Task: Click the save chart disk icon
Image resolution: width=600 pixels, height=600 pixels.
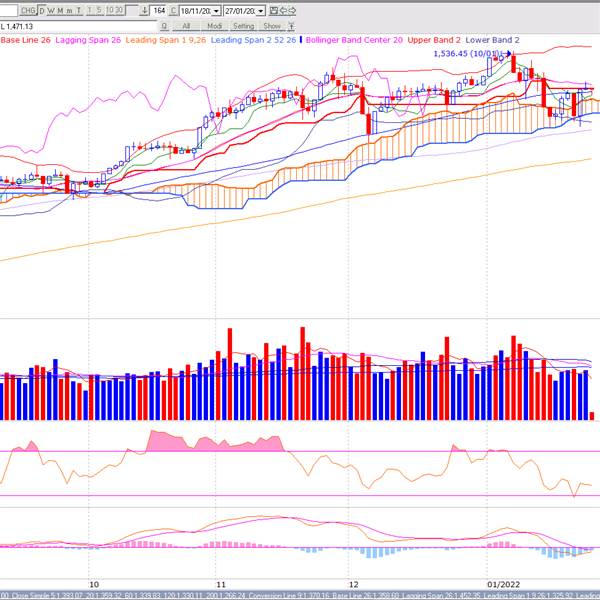Action: pyautogui.click(x=273, y=10)
